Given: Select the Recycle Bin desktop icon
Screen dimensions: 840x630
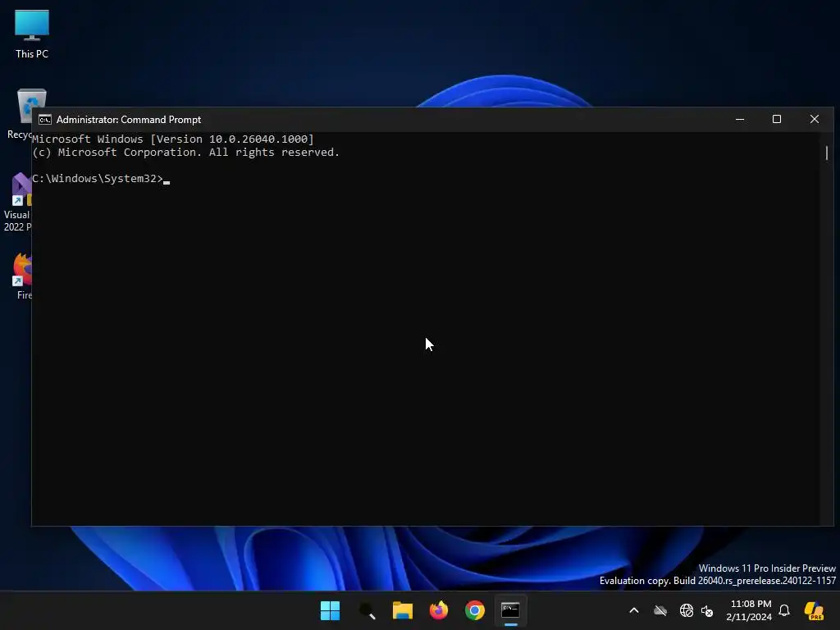Looking at the screenshot, I should coord(20,113).
